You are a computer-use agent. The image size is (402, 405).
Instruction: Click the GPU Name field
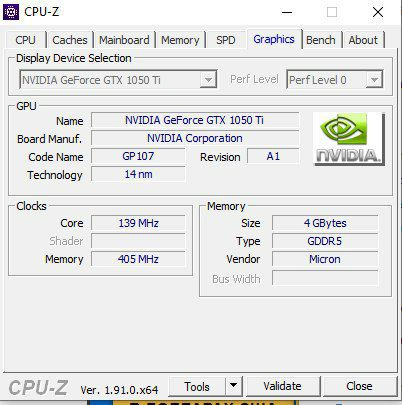195,120
